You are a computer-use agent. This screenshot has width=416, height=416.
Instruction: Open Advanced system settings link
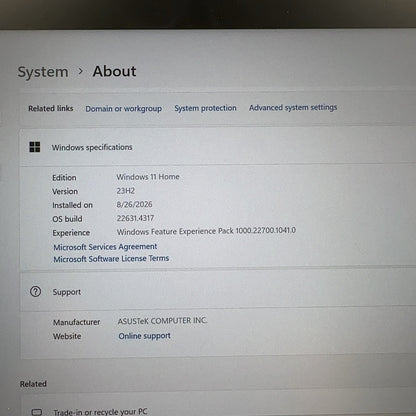tap(293, 107)
